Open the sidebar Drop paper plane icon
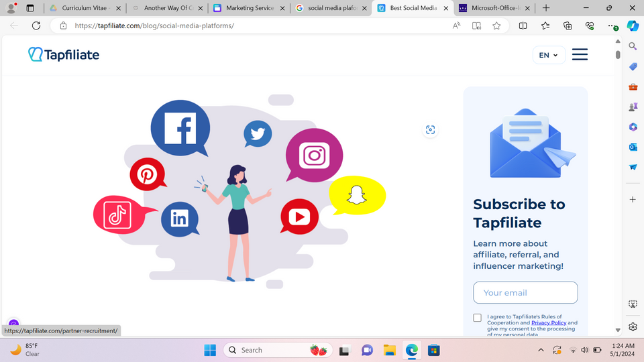 (633, 167)
